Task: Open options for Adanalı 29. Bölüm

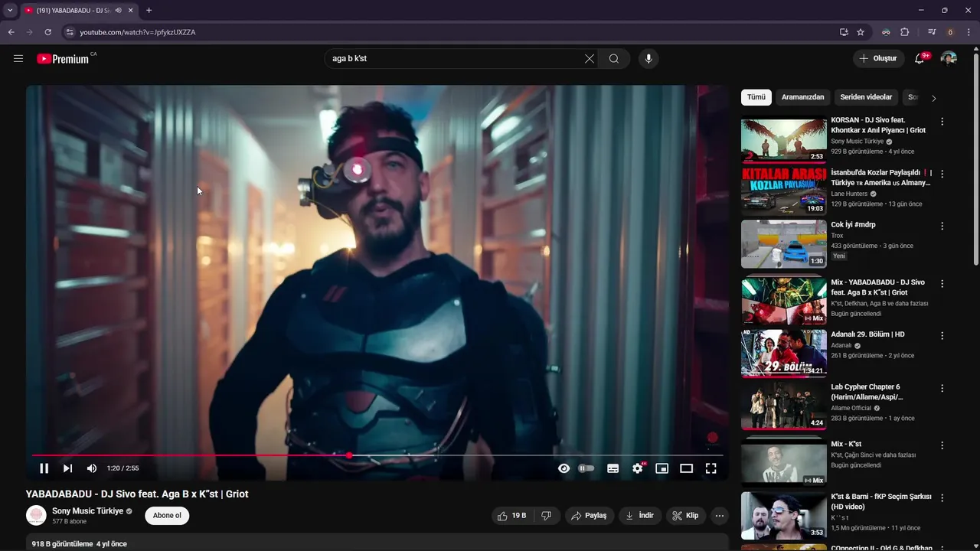Action: click(x=942, y=336)
